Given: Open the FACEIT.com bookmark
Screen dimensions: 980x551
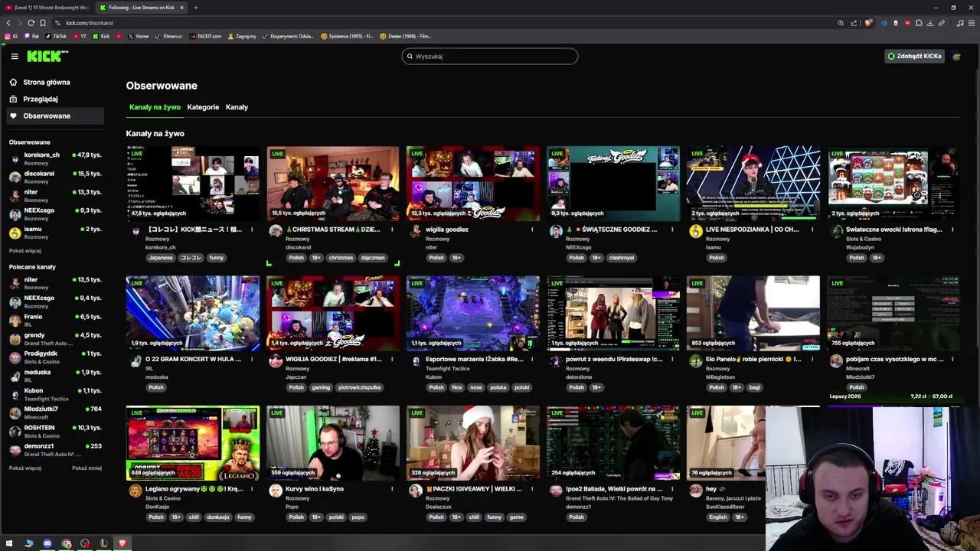Looking at the screenshot, I should [x=205, y=36].
